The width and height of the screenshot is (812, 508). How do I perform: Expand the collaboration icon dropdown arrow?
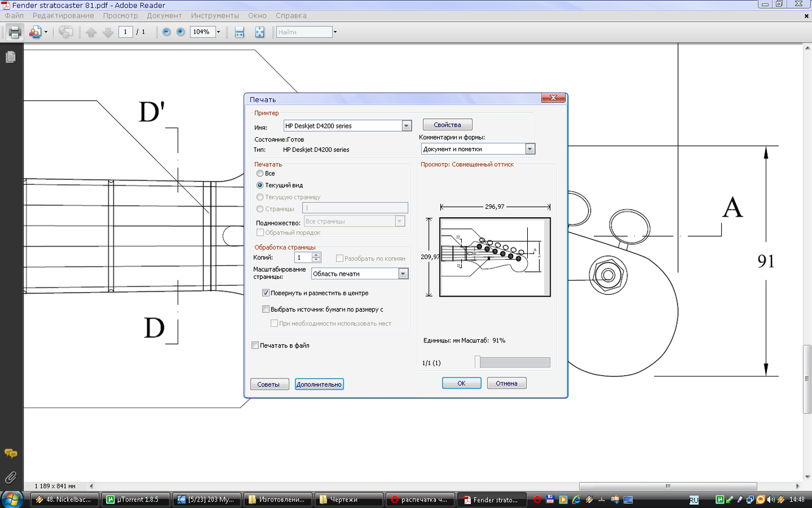pos(46,32)
